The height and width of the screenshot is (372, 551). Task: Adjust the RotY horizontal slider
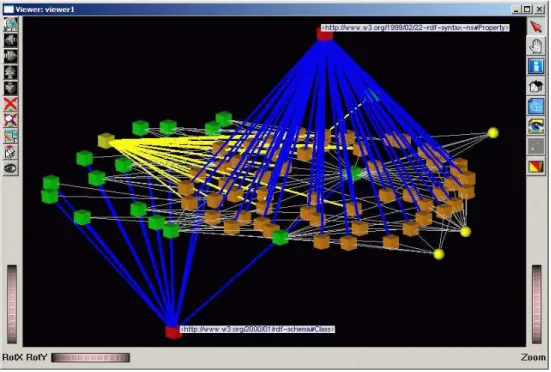(91, 358)
